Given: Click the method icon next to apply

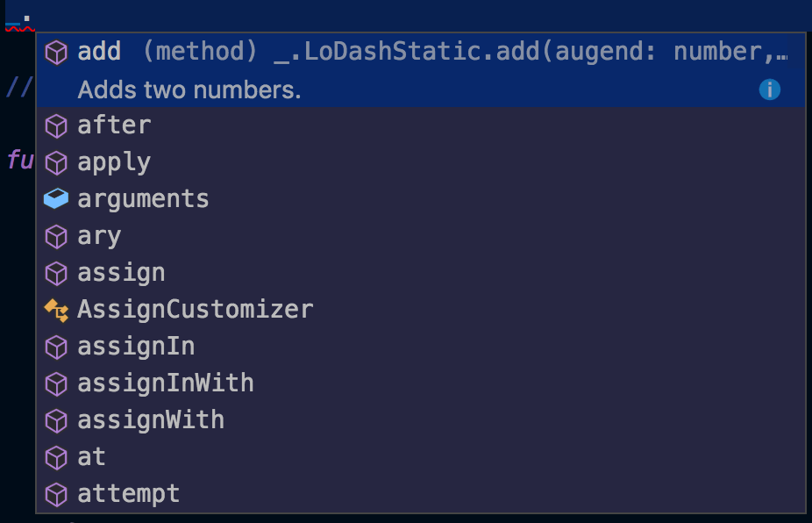Looking at the screenshot, I should click(56, 163).
